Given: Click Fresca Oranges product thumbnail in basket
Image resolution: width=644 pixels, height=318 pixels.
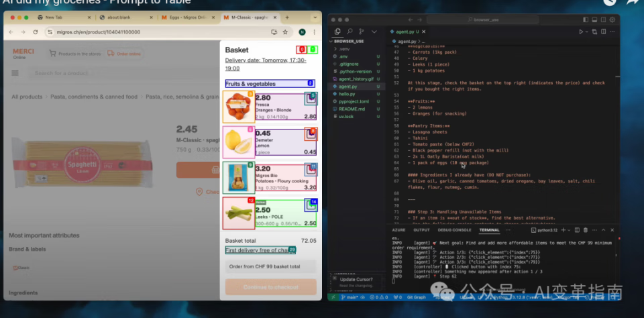Looking at the screenshot, I should (239, 107).
